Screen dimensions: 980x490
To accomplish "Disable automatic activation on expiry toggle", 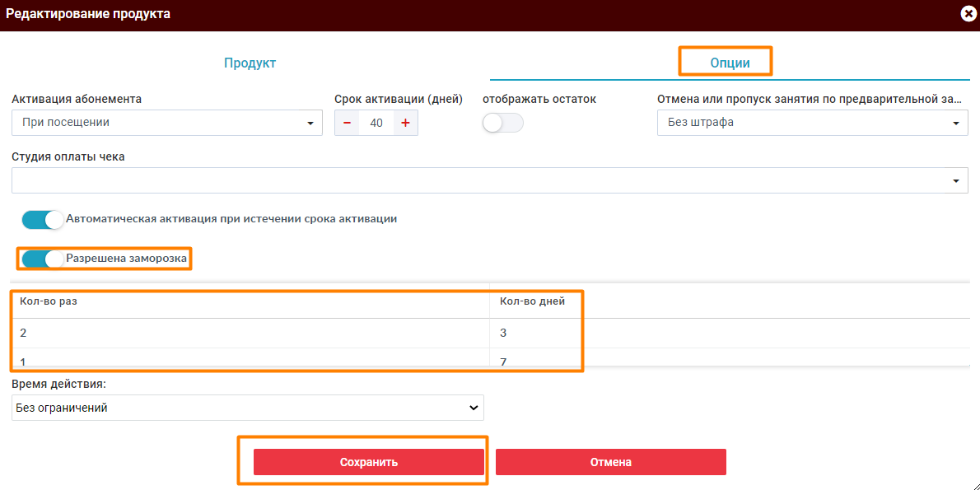I will [43, 220].
